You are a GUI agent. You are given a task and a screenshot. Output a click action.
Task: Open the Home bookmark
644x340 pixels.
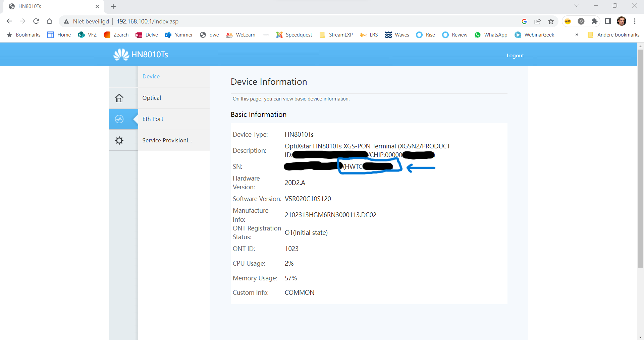coord(59,35)
